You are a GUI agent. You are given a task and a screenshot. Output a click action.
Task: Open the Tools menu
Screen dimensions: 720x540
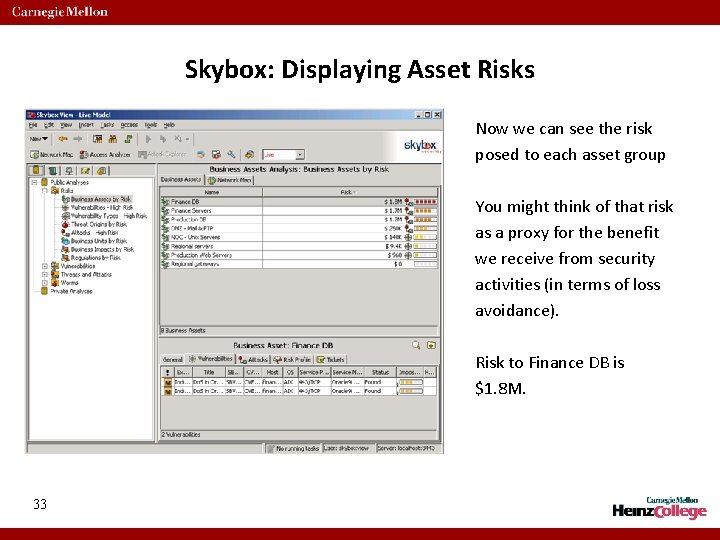151,125
